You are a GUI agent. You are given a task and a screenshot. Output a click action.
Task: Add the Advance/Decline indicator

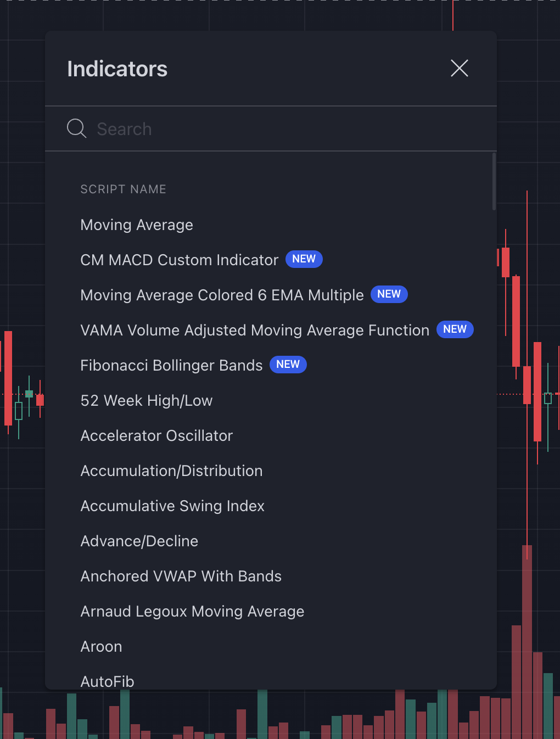point(139,541)
